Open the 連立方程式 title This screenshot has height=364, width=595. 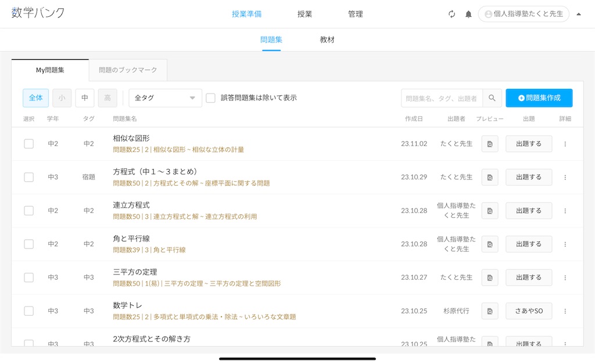131,205
